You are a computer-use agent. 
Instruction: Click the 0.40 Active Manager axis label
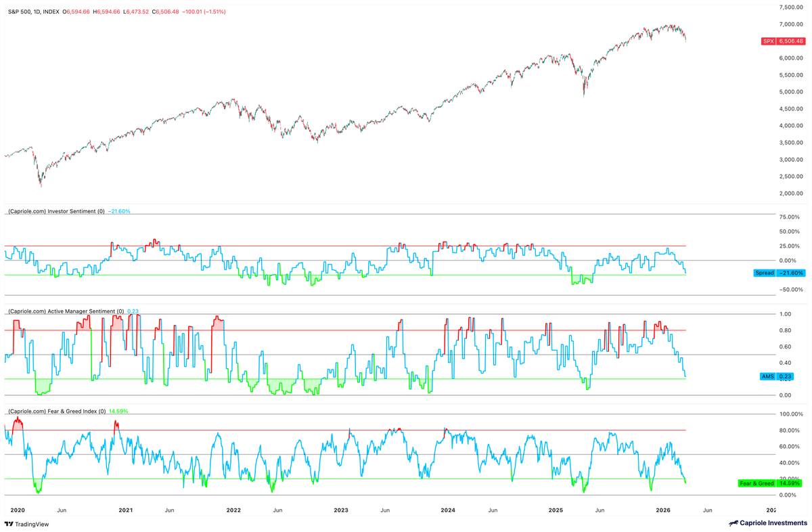click(785, 363)
